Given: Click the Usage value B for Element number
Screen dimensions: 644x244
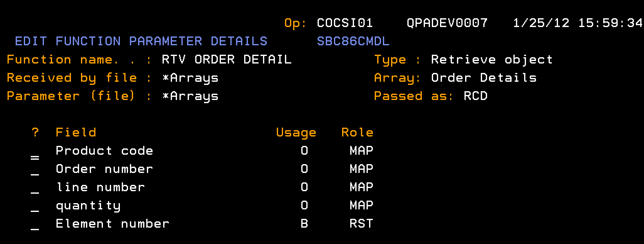Looking at the screenshot, I should tap(304, 224).
